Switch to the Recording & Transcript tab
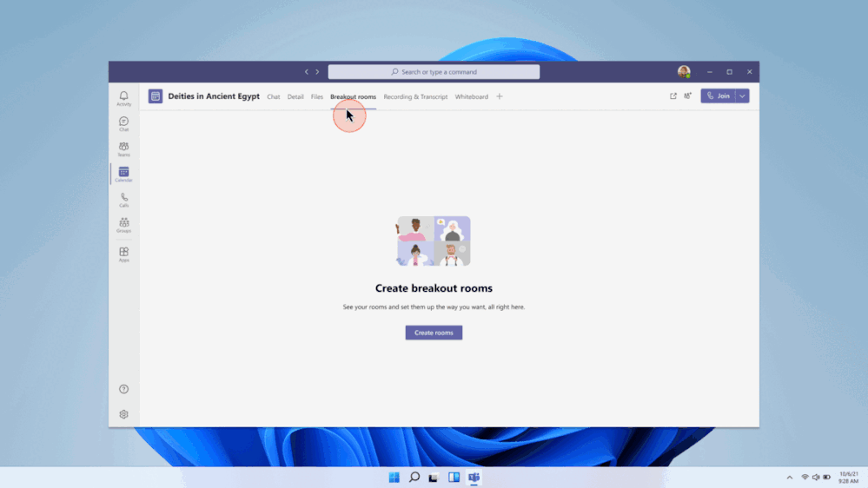The width and height of the screenshot is (868, 488). pyautogui.click(x=415, y=97)
